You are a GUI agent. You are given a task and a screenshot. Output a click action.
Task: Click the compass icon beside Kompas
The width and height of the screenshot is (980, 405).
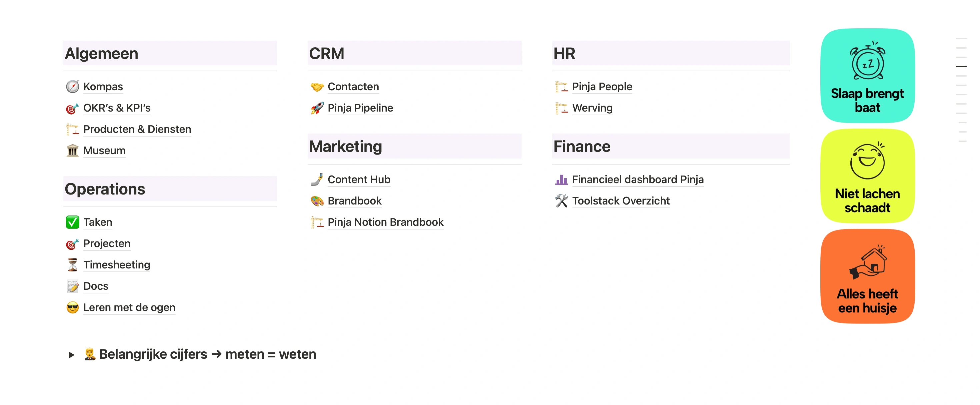point(72,87)
